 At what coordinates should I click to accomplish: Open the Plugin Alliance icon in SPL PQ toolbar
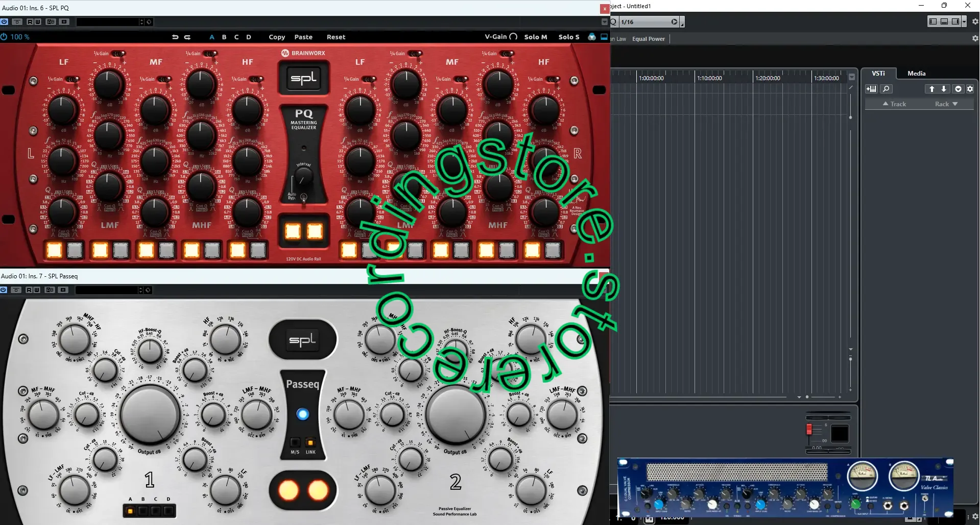coord(592,37)
